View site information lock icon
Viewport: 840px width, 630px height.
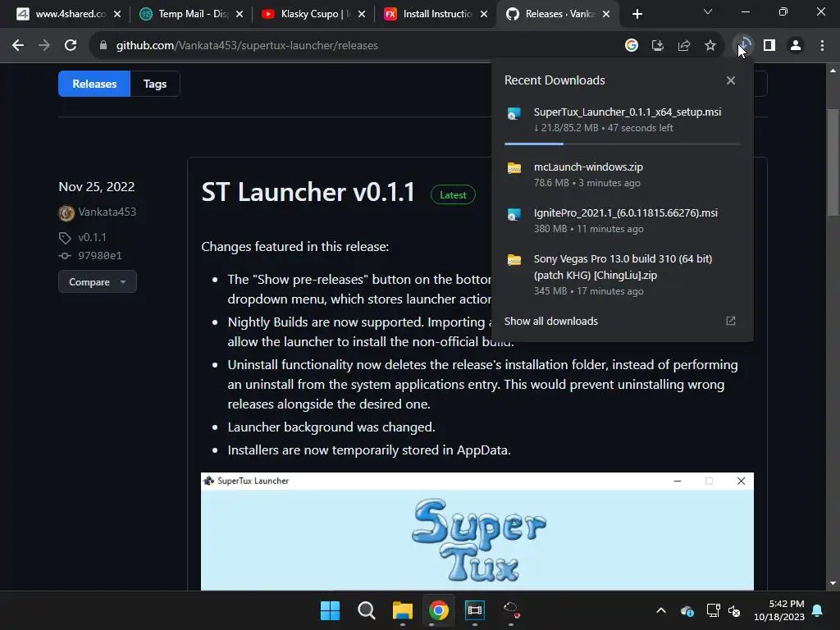[103, 46]
